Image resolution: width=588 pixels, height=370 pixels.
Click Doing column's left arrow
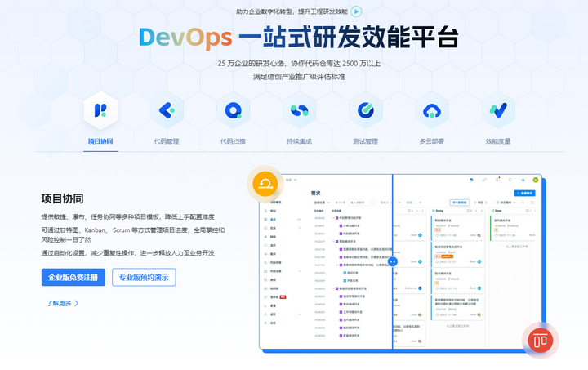tap(476, 211)
